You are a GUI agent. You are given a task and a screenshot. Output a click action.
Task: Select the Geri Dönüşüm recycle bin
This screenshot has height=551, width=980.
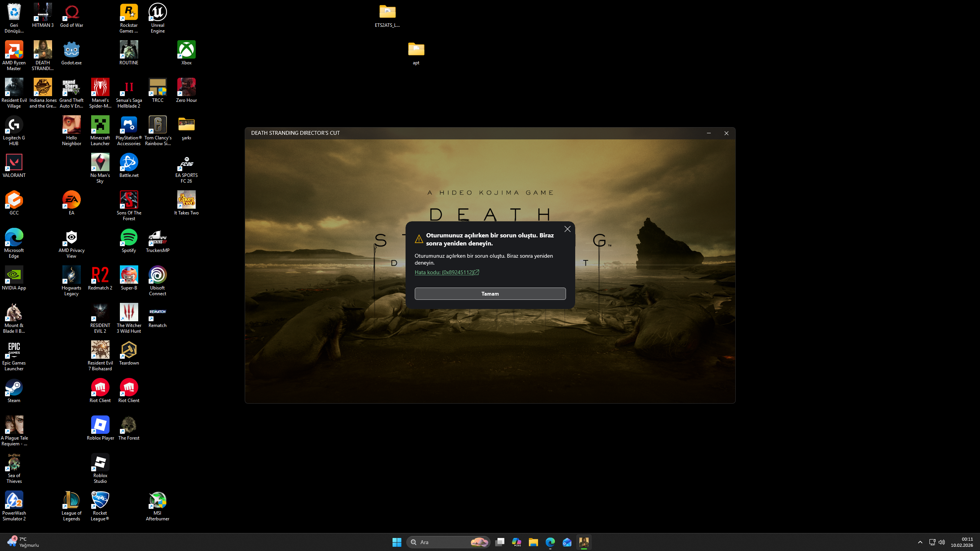pos(14,18)
